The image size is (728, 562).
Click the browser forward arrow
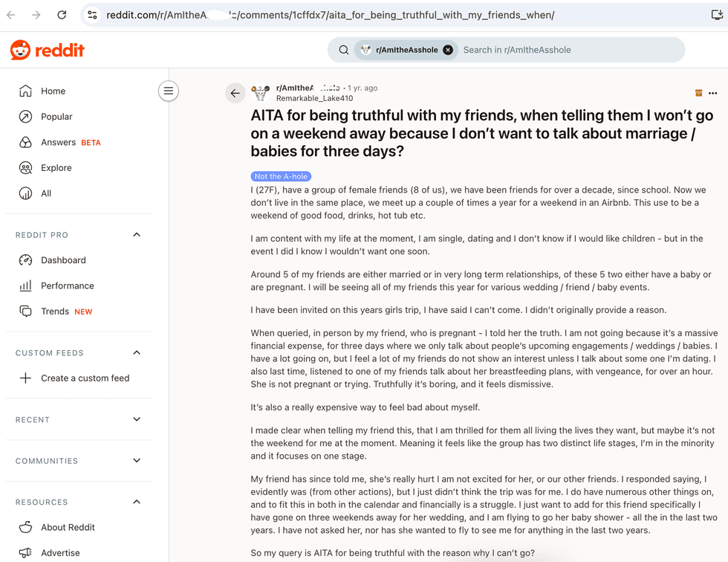36,15
